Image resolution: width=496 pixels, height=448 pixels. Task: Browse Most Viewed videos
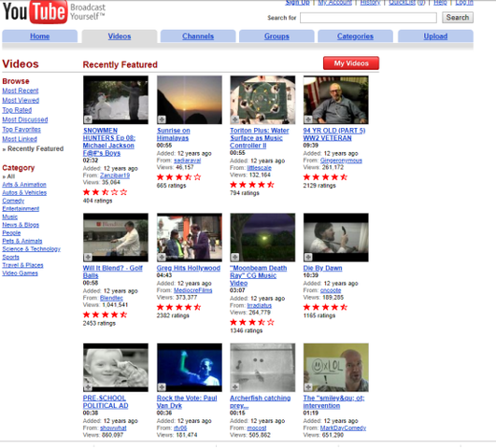coord(21,100)
